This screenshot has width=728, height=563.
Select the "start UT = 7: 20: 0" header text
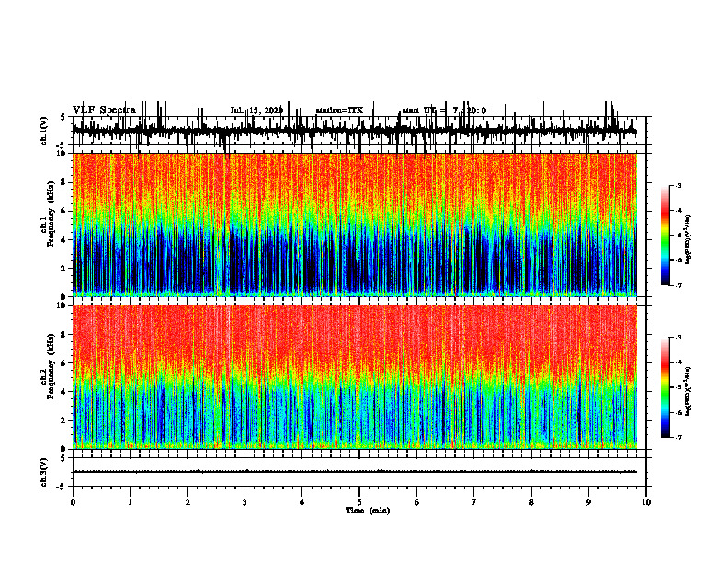click(444, 110)
